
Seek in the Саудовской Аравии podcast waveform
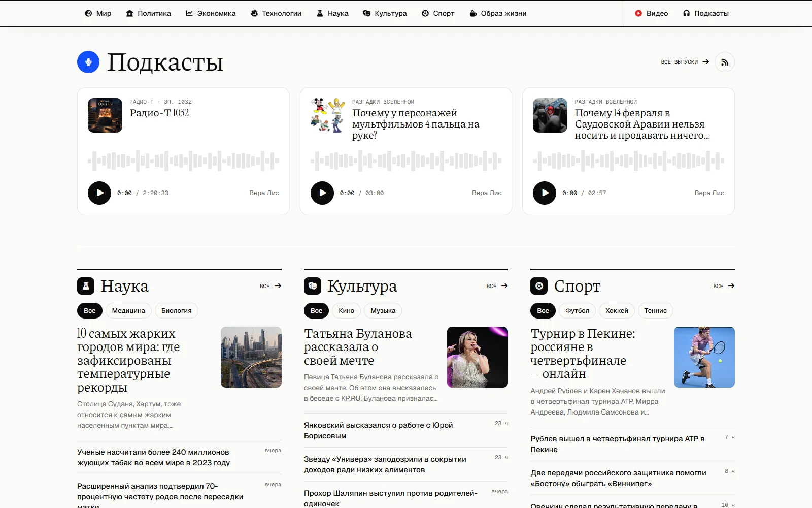pos(628,161)
